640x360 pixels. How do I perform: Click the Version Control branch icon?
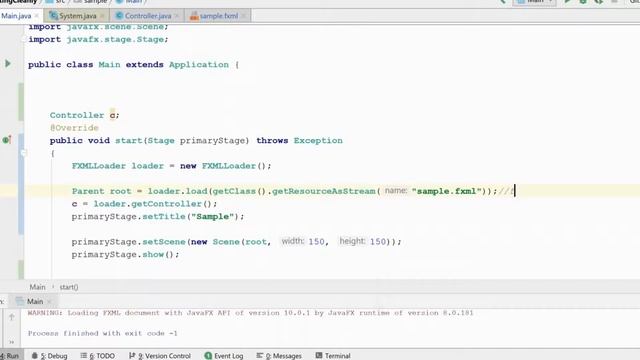[x=132, y=356]
